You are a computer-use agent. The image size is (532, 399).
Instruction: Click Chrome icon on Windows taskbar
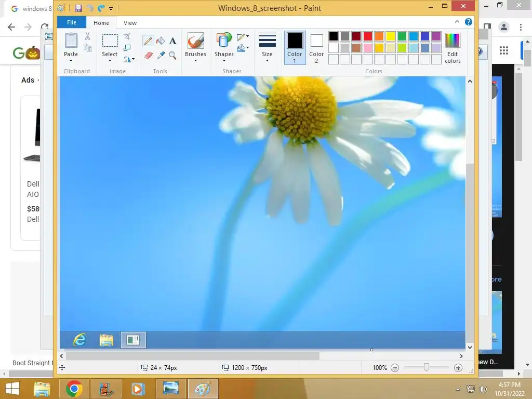[74, 389]
